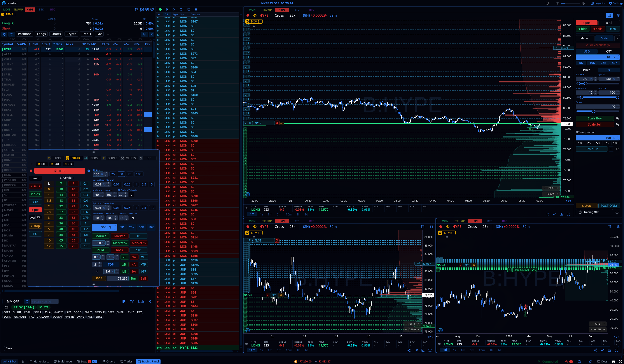Open watchlist gear next to Lists
This screenshot has height=364, width=624.
(150, 301)
